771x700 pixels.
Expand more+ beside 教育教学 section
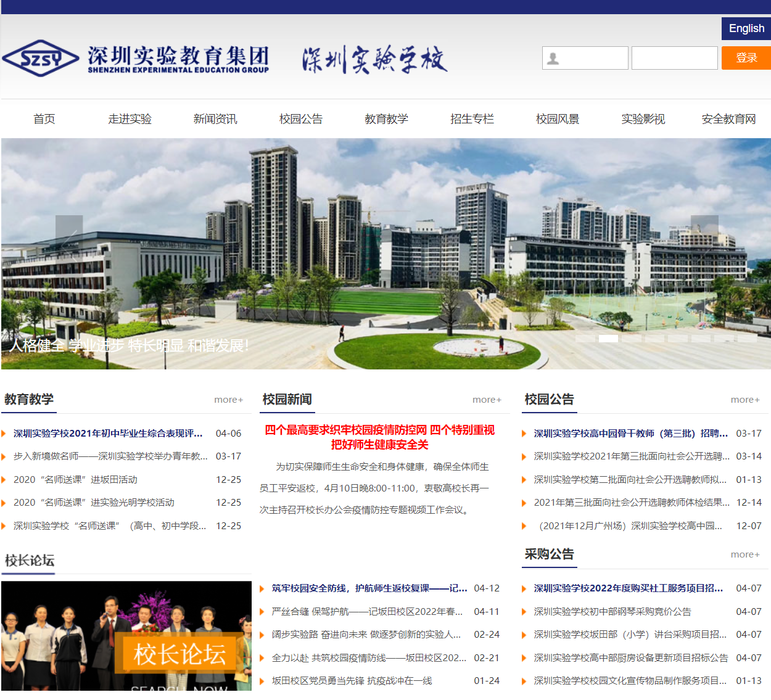229,400
